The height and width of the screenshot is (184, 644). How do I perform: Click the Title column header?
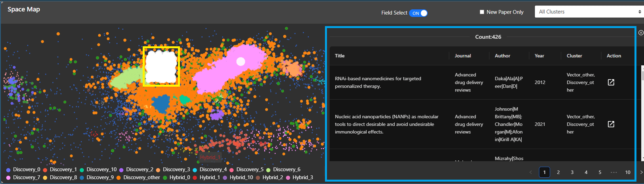click(340, 56)
